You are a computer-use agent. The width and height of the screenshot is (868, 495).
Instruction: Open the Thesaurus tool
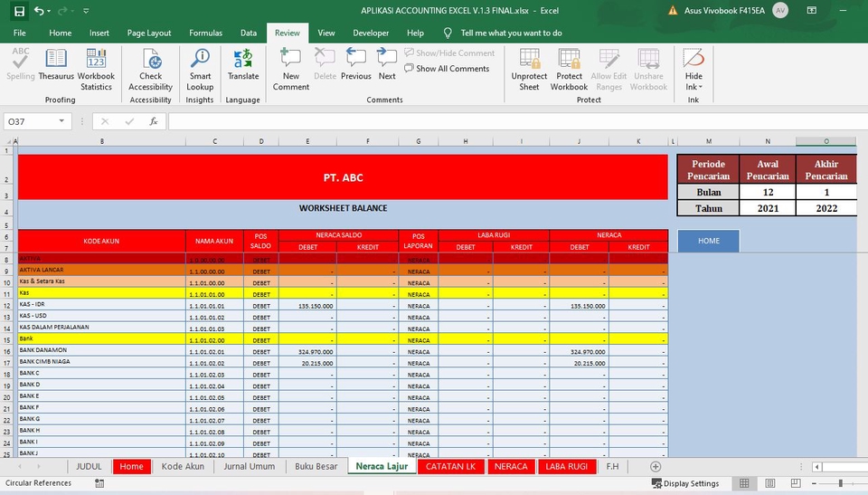56,64
